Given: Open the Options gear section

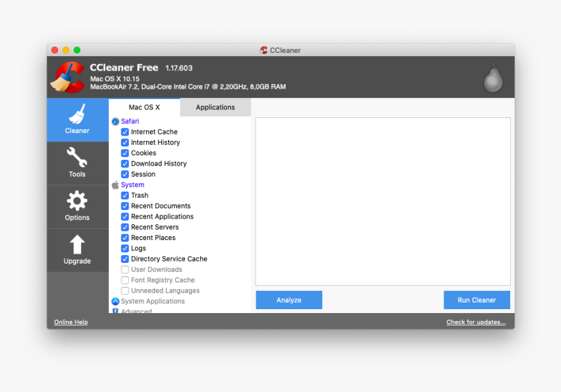Looking at the screenshot, I should [x=77, y=207].
